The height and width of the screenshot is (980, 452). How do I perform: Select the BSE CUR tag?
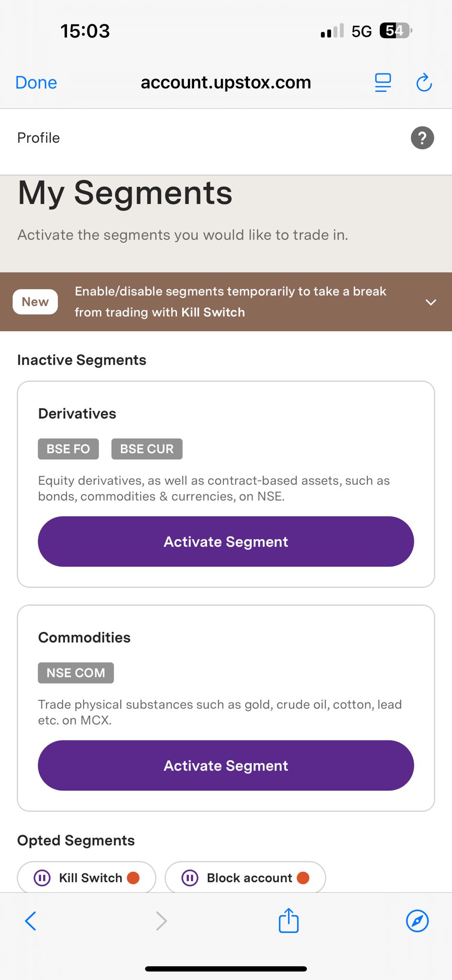(147, 449)
